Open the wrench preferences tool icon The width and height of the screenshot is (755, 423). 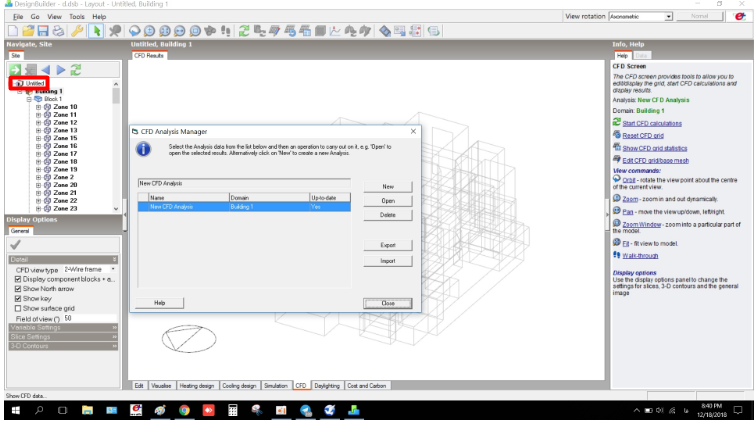[77, 31]
